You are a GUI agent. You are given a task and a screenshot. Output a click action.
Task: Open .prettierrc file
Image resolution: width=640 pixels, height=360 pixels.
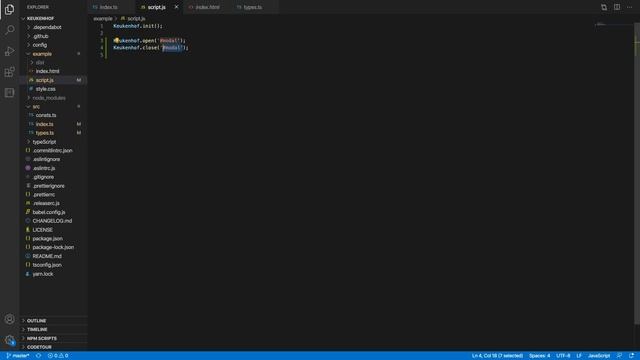click(x=44, y=195)
